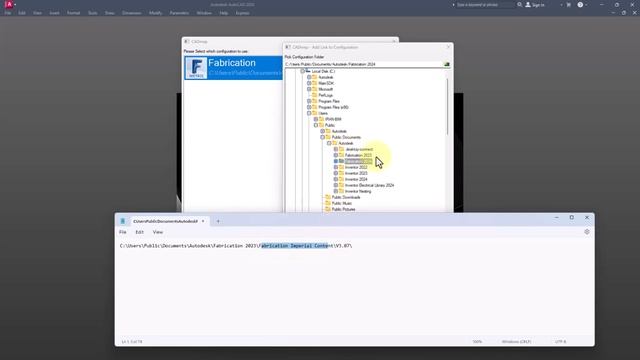The width and height of the screenshot is (640, 360).
Task: Open the Notepad File menu
Action: click(x=122, y=232)
